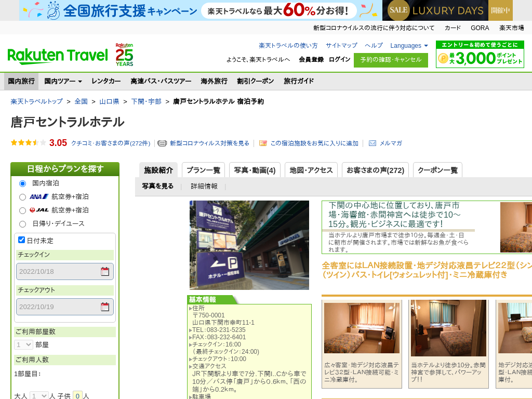Screen dimensions: 532x399
Task: Click the 全国 breadcrumb link
Action: (81, 101)
